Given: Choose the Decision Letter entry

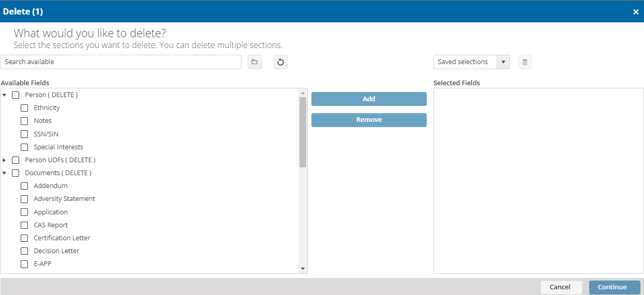Looking at the screenshot, I should click(x=56, y=251).
